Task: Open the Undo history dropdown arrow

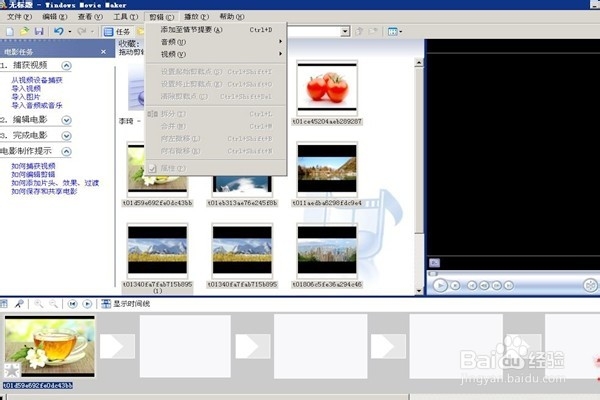Action: pos(70,32)
